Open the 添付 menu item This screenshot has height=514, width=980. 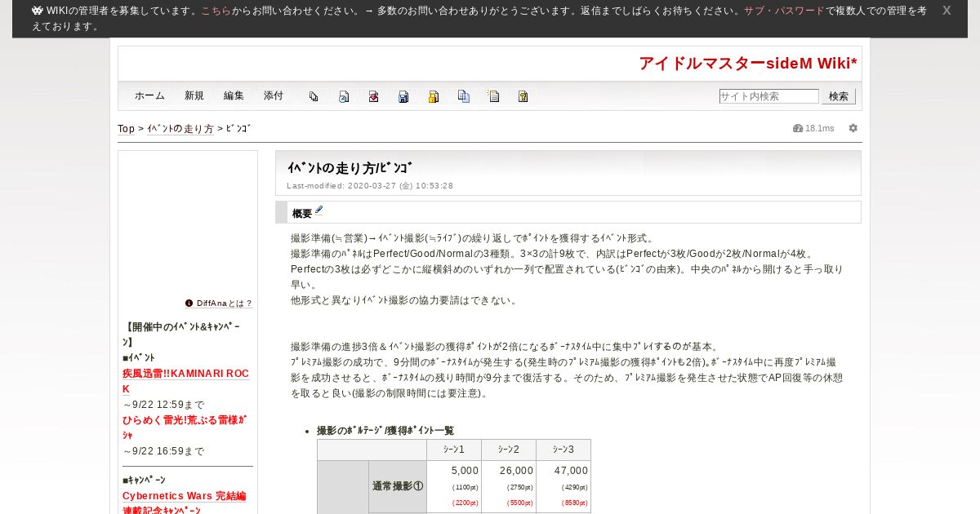coord(274,95)
